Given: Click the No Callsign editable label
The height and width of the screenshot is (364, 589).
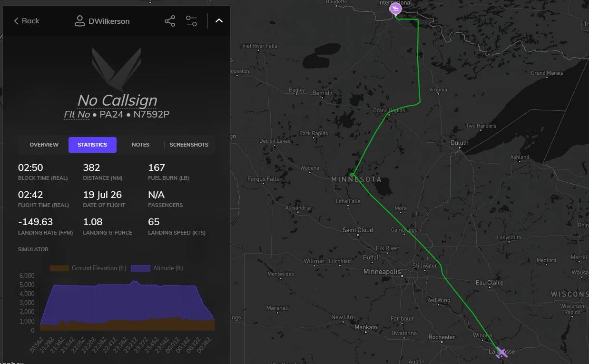Looking at the screenshot, I should (x=117, y=100).
